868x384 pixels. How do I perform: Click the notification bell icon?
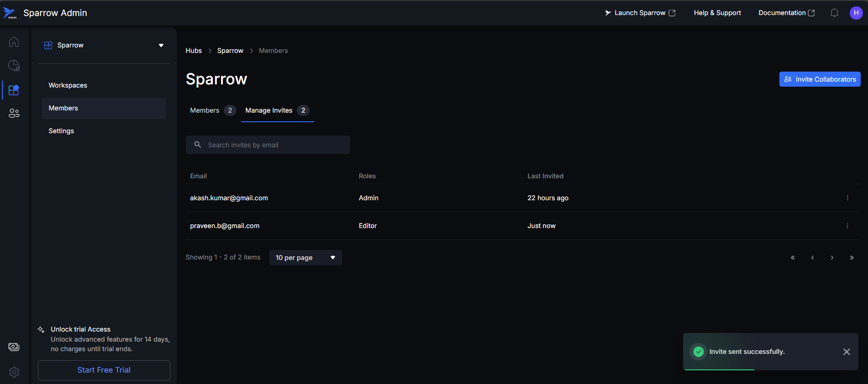[834, 13]
